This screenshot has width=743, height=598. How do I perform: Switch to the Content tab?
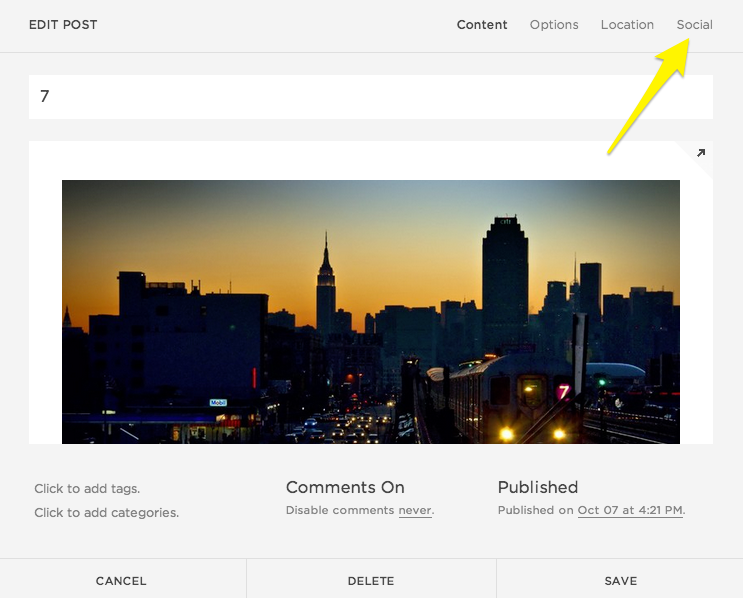(482, 25)
